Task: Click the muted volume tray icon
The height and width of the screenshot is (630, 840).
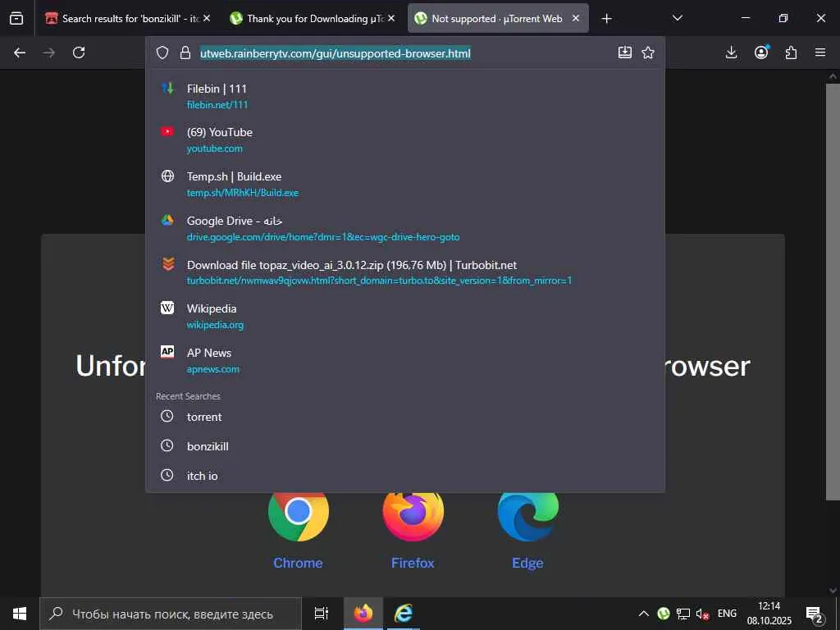Action: point(702,614)
